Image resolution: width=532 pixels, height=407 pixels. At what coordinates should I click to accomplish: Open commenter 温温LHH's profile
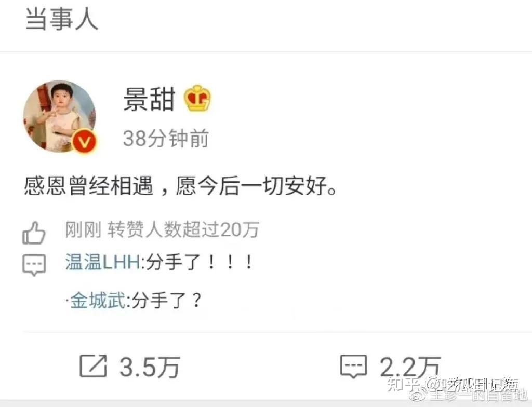(x=102, y=263)
